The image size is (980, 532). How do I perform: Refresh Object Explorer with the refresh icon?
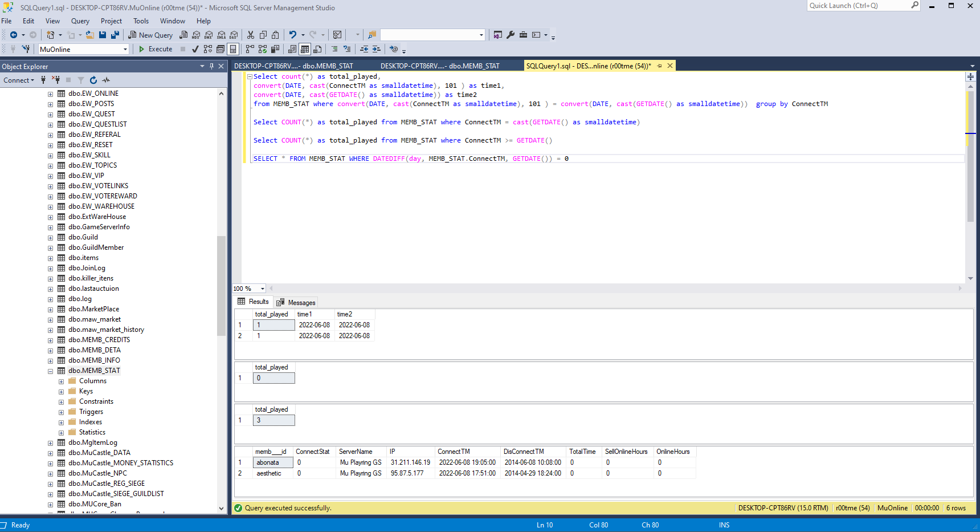click(93, 80)
